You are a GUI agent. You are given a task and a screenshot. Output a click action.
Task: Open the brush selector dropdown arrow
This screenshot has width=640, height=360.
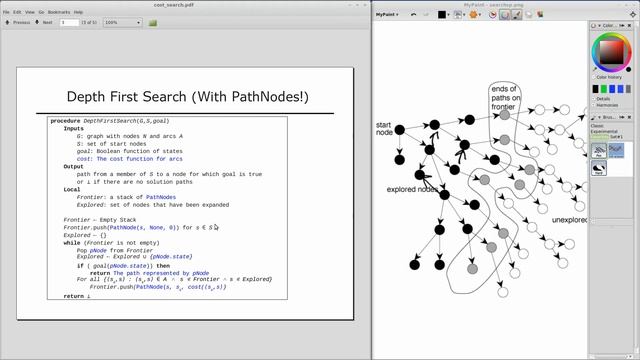pyautogui.click(x=464, y=15)
